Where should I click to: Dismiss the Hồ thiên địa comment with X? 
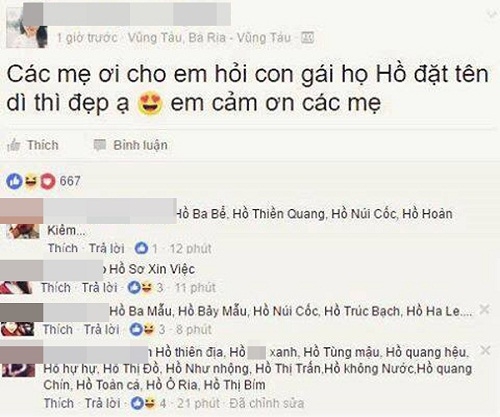(x=486, y=351)
